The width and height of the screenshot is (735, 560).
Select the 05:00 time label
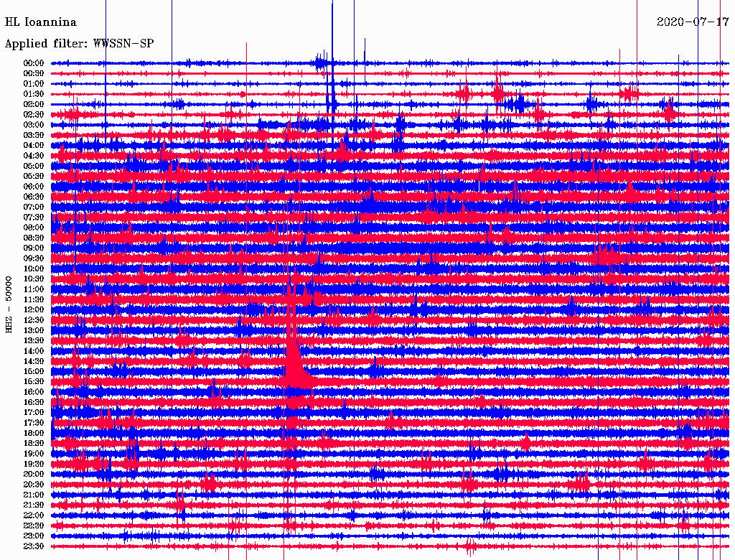[34, 166]
